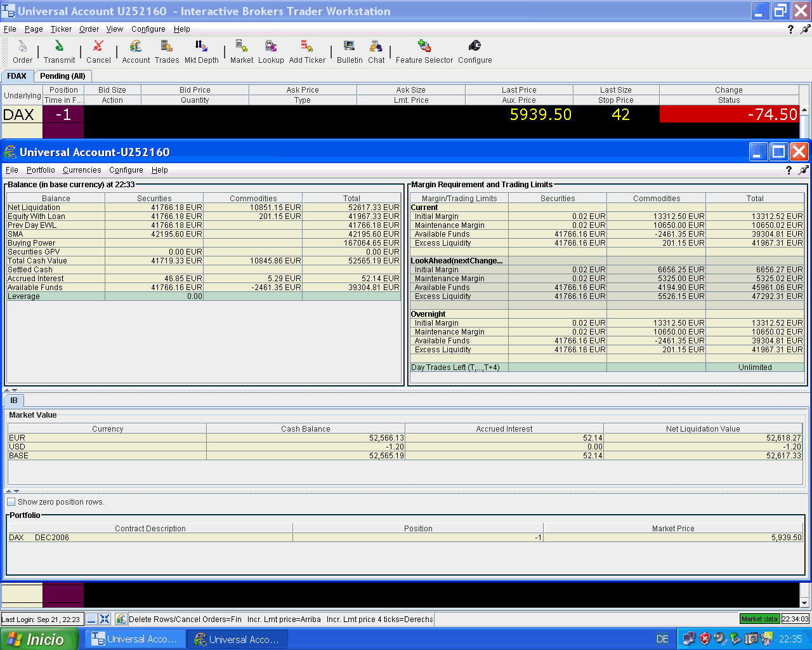Switch to first Universal Account taskbar button
Viewport: 812px width, 650px height.
click(x=135, y=639)
